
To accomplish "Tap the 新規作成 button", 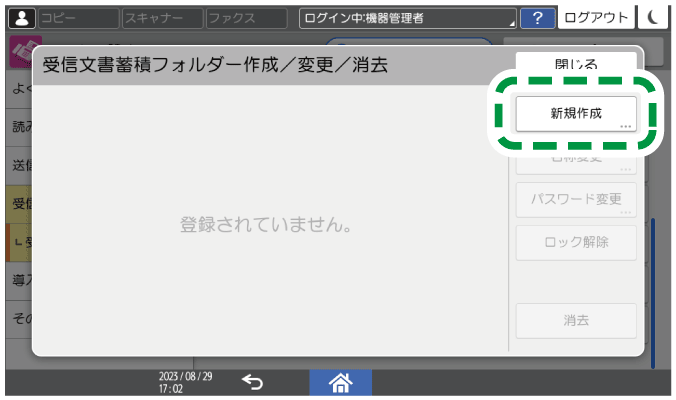I will click(x=576, y=114).
